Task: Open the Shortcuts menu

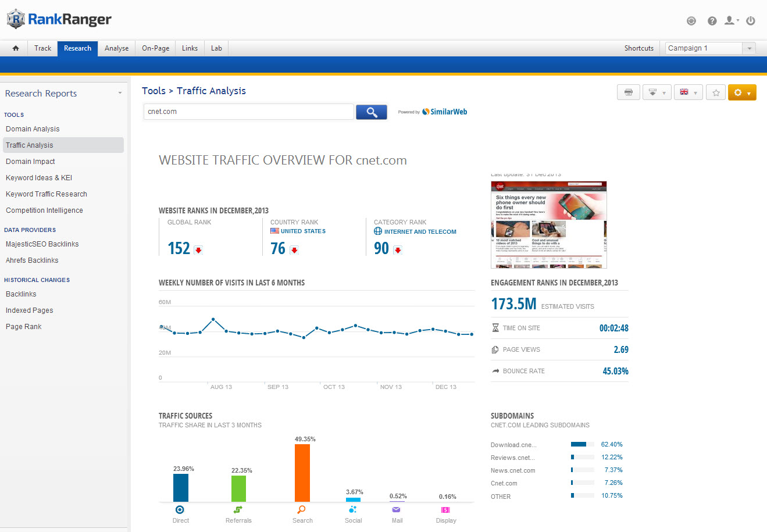Action: pyautogui.click(x=639, y=48)
